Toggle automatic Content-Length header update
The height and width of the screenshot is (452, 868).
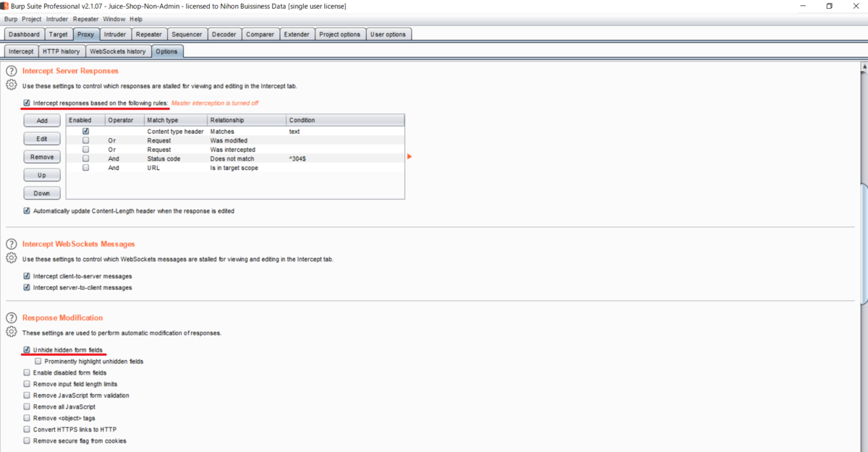tap(27, 211)
